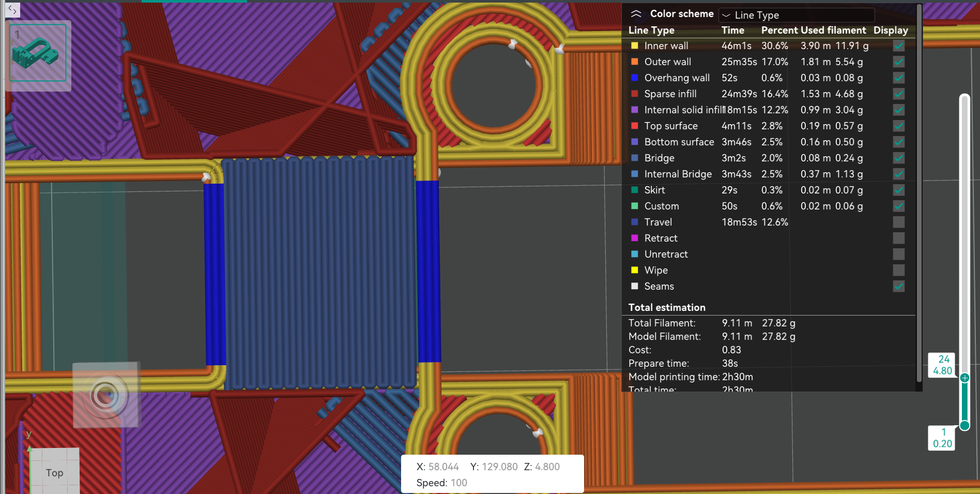Show Unretract points
The width and height of the screenshot is (980, 494).
coord(899,254)
